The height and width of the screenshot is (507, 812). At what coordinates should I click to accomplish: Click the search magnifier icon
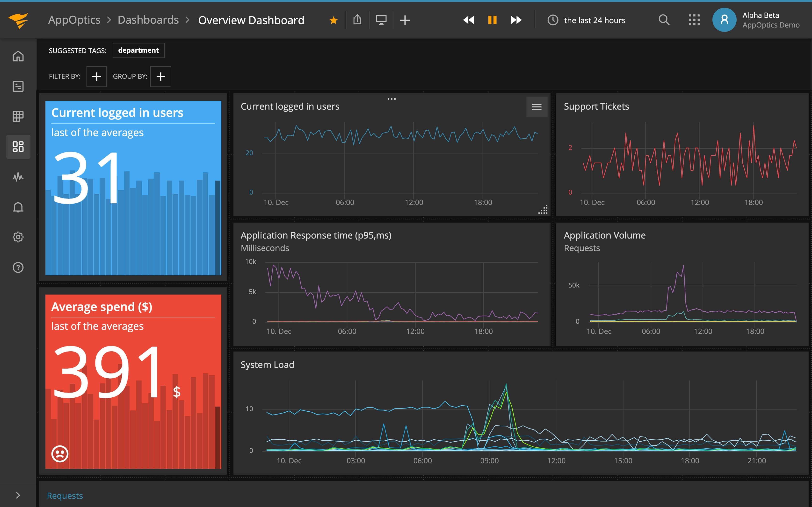click(664, 20)
